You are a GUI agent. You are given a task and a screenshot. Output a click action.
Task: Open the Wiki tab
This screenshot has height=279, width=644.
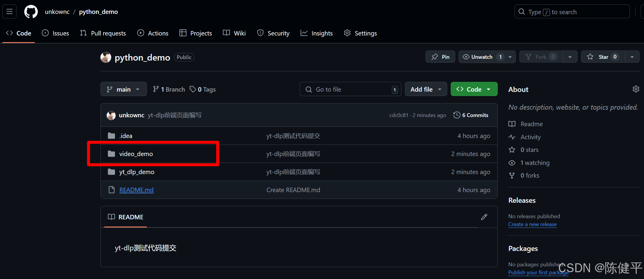pyautogui.click(x=234, y=33)
